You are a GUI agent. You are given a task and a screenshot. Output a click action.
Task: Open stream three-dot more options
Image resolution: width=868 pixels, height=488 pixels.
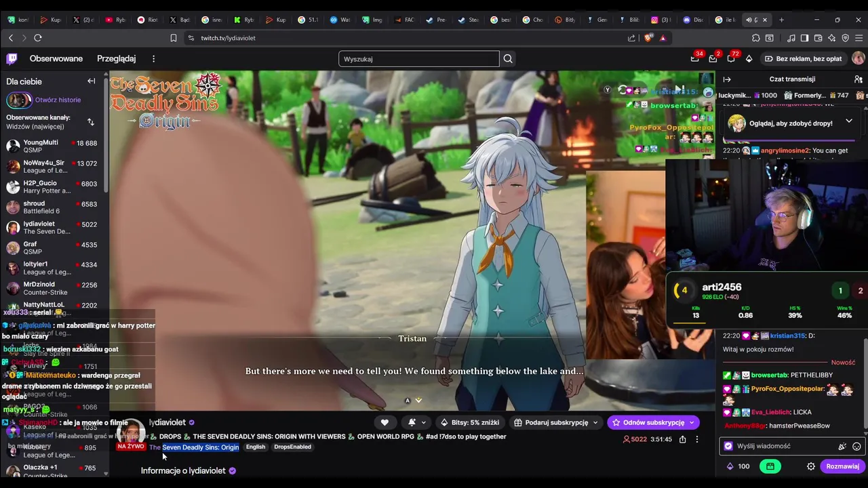(x=696, y=439)
